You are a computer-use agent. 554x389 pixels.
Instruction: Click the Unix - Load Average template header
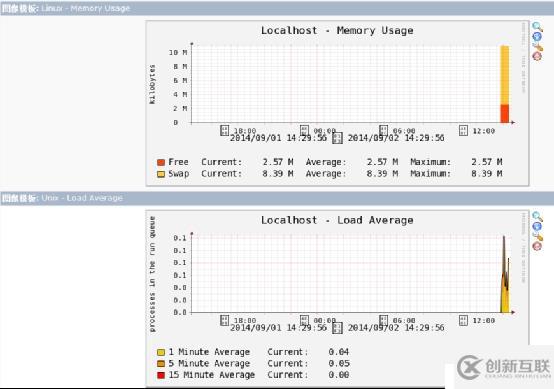tap(82, 198)
